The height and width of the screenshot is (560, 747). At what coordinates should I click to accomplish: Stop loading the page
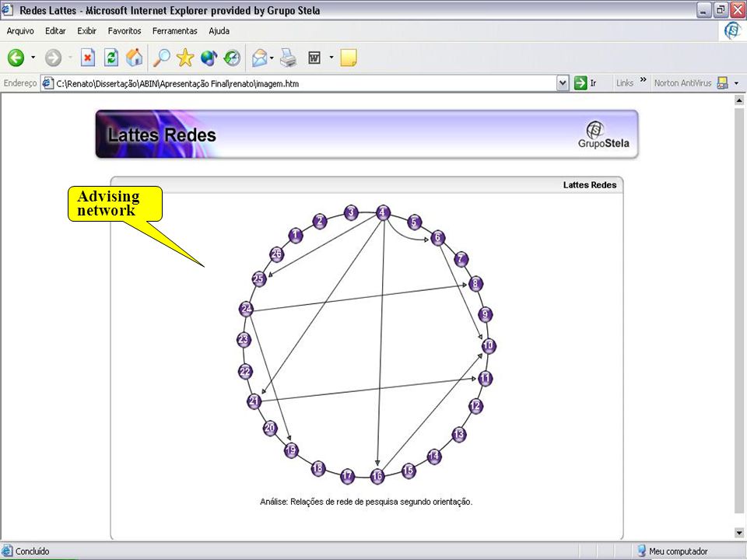(88, 58)
